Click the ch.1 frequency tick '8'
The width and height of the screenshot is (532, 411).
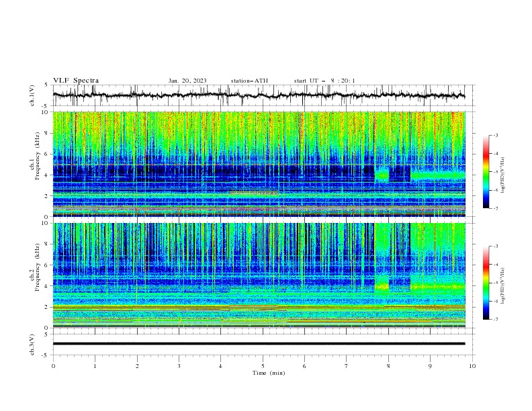[x=48, y=133]
